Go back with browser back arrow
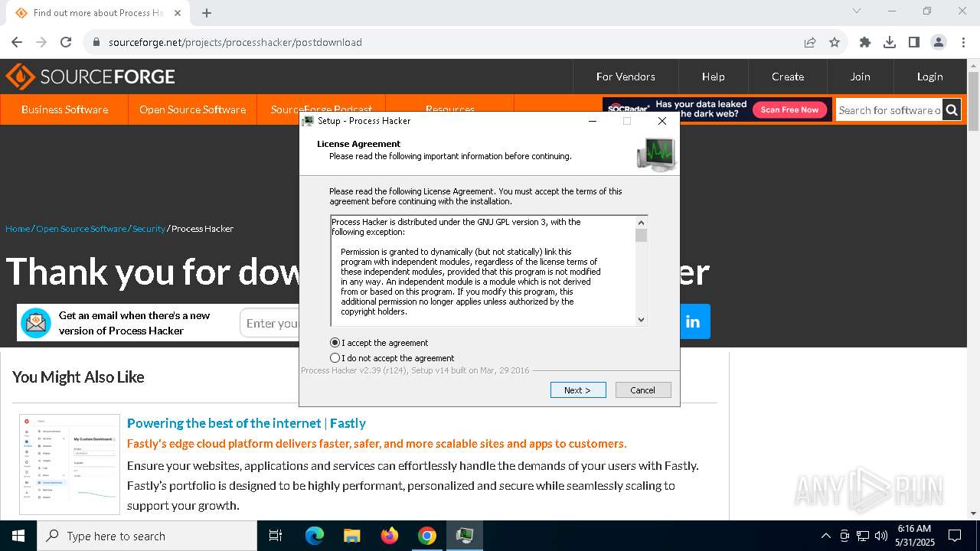 point(17,42)
